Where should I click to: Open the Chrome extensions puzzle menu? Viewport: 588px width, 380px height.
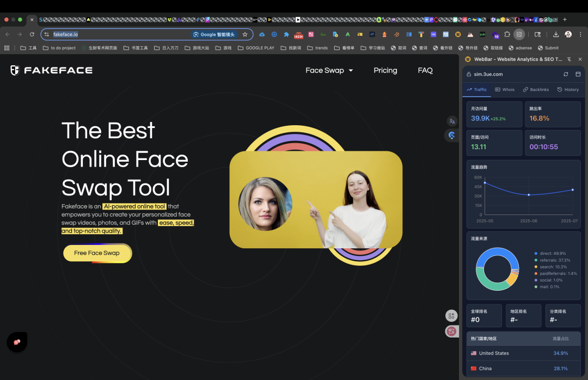(x=507, y=34)
